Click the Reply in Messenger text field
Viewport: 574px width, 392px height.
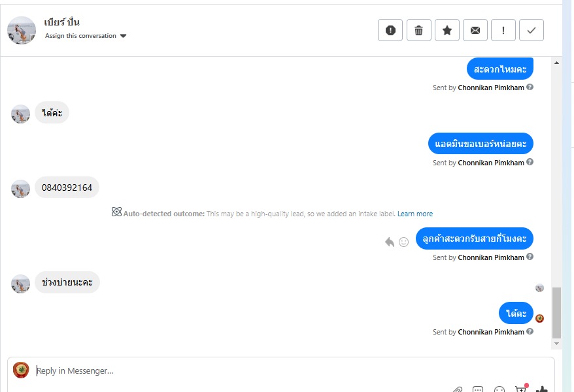click(262, 370)
